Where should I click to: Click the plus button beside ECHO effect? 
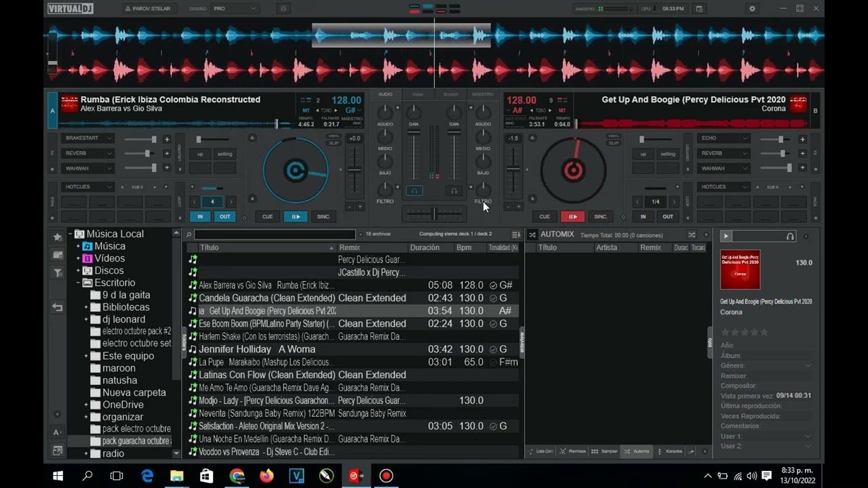[x=802, y=139]
